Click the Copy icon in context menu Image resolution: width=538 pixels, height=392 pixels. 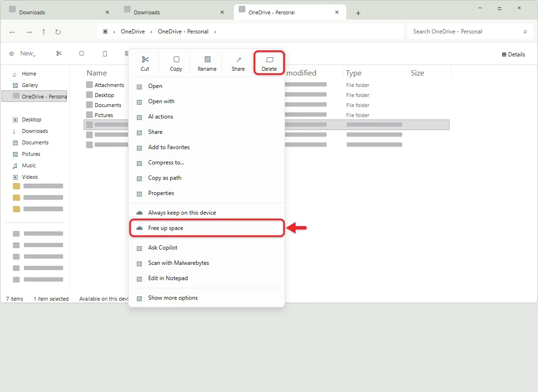click(x=176, y=59)
